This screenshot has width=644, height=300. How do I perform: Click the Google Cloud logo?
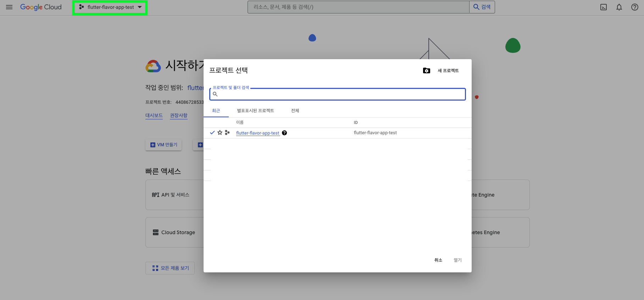point(41,7)
